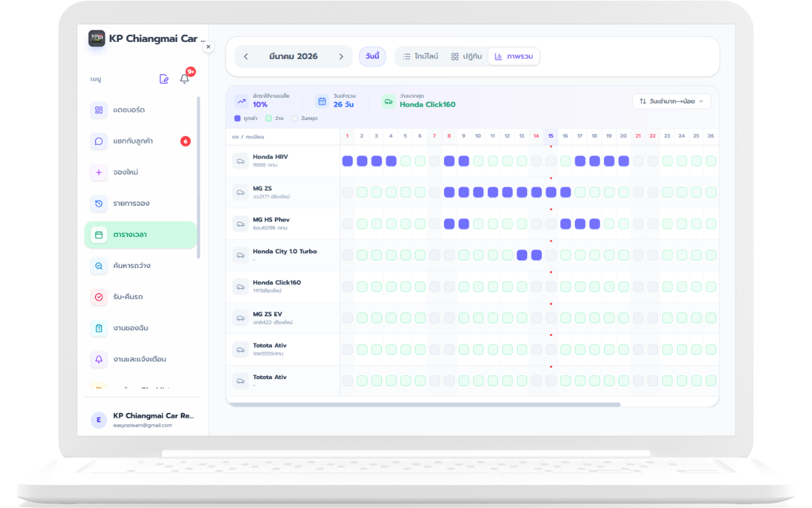Viewport: 812px width, 508px height.
Task: Enable the วันหยุด checkbox in the legend
Action: click(294, 118)
